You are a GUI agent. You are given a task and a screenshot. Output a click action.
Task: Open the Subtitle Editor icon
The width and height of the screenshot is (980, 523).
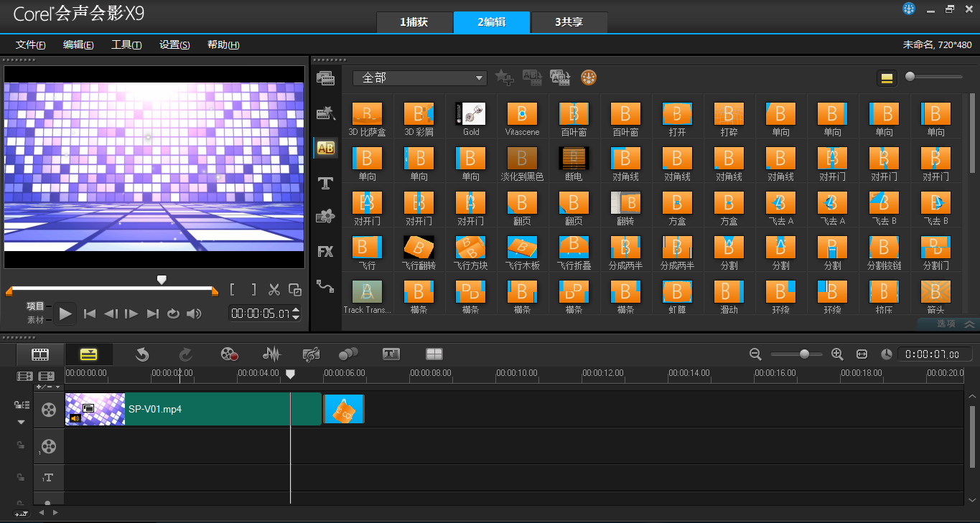[391, 354]
